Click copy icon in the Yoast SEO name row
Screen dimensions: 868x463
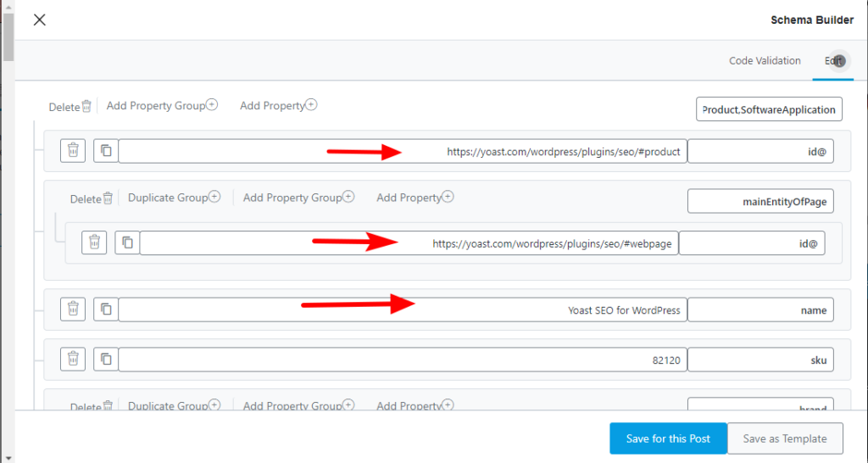point(106,310)
